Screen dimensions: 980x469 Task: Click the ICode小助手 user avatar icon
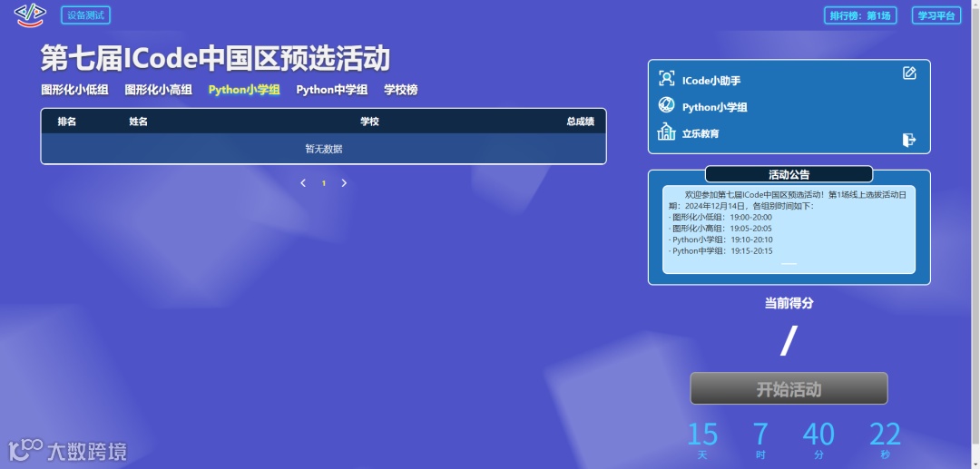tap(666, 79)
